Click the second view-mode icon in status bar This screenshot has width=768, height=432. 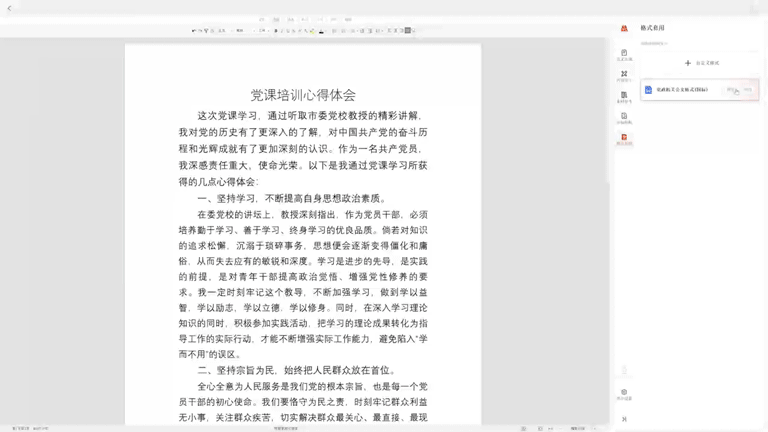pyautogui.click(x=540, y=428)
